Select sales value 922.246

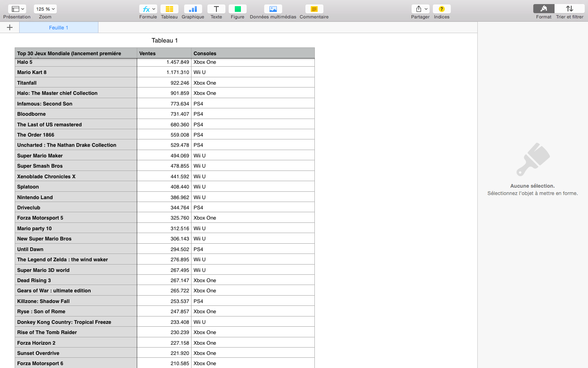pos(164,83)
